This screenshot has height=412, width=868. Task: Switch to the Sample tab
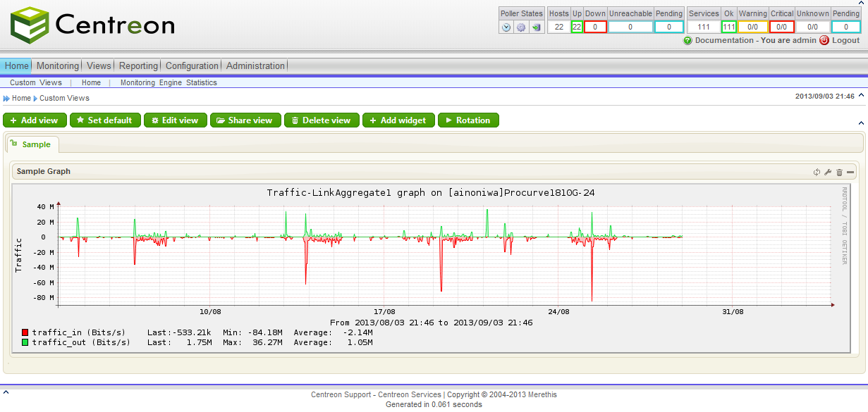(35, 144)
